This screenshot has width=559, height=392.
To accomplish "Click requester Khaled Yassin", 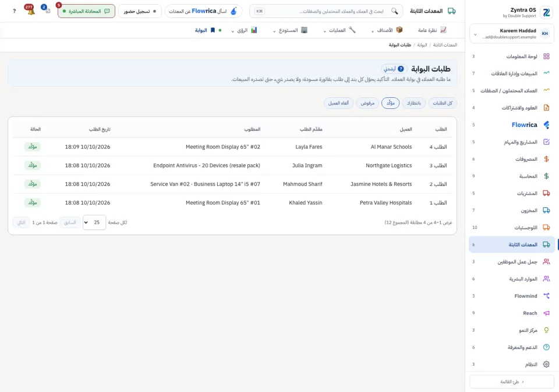I will tap(306, 203).
